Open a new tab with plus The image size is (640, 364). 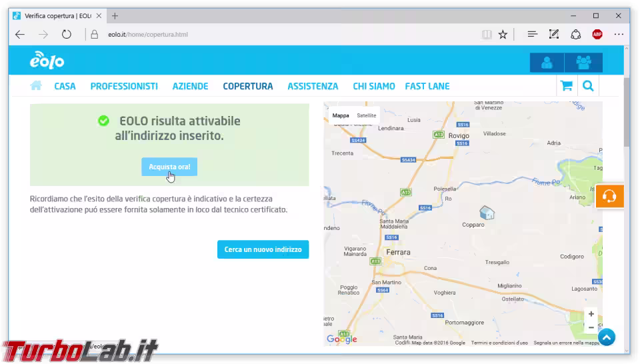pos(115,16)
